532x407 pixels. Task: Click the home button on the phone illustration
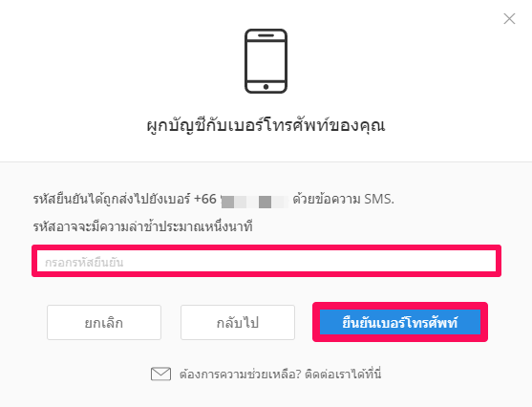coord(266,87)
